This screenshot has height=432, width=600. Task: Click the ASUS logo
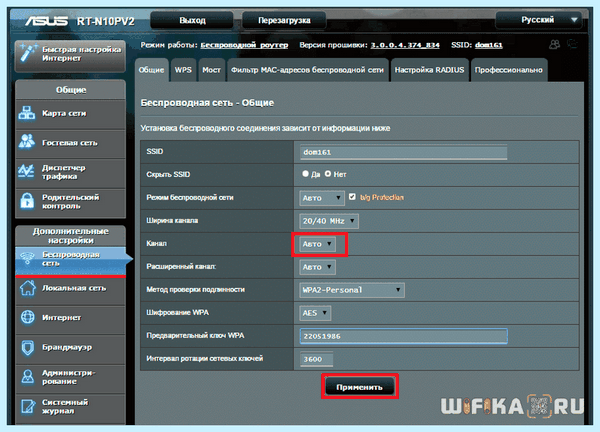click(x=47, y=21)
